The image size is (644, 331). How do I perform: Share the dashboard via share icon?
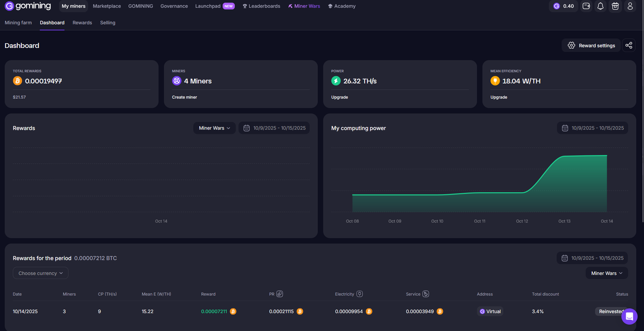[x=629, y=45]
